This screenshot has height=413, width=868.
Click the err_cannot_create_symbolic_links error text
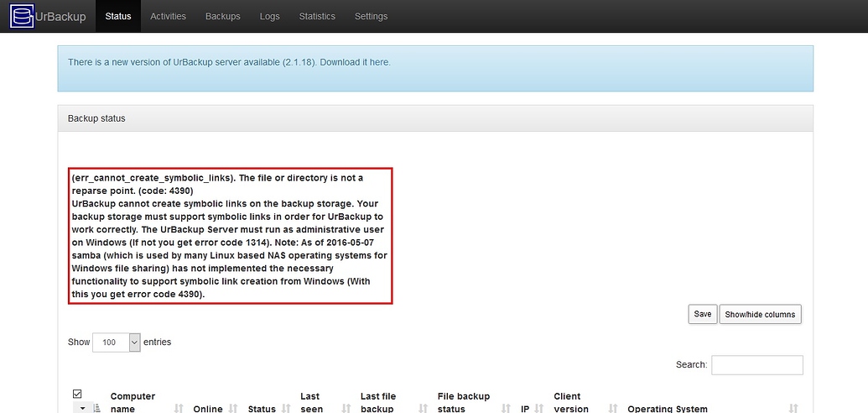(x=231, y=236)
